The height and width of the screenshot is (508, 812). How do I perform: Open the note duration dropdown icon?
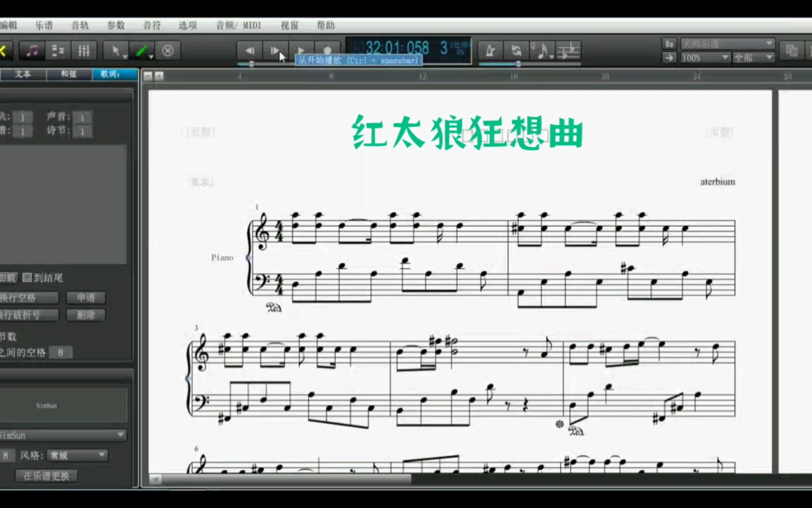(542, 50)
